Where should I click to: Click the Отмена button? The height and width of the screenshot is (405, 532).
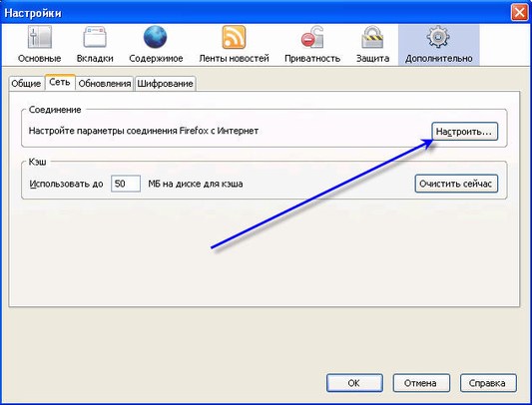[421, 383]
